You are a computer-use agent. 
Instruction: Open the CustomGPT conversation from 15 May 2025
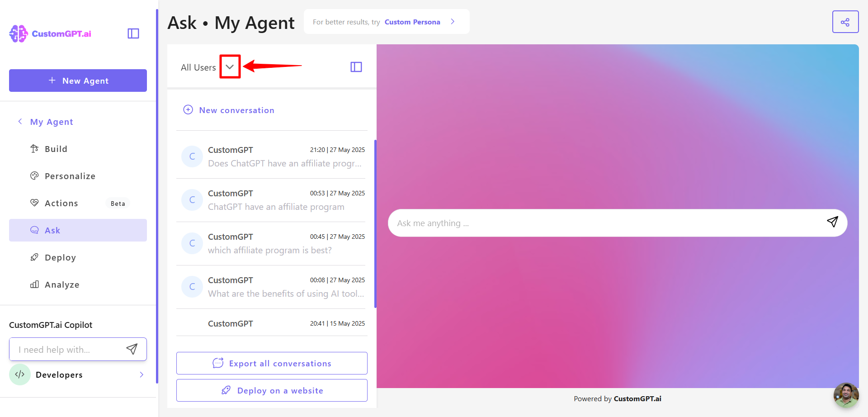272,323
